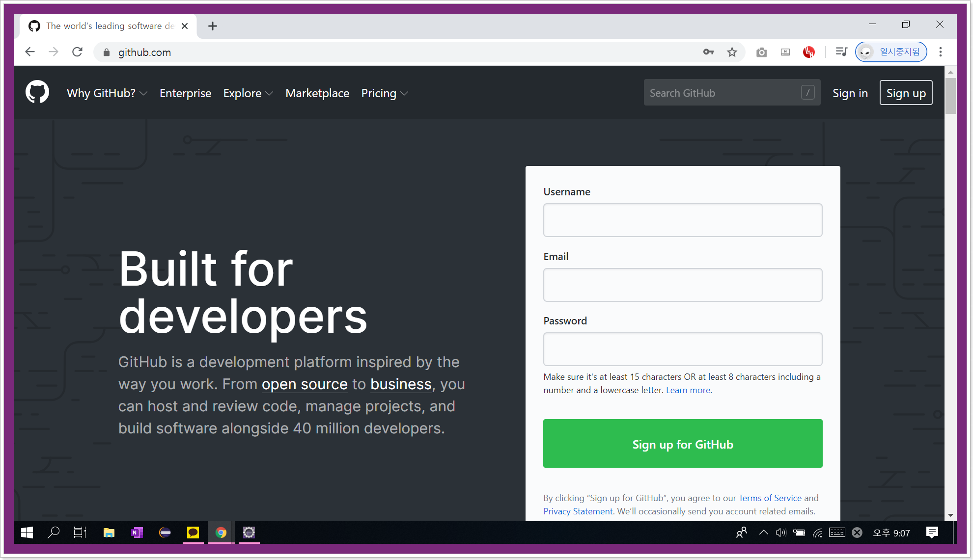Click the site lock icon in the address bar
Image resolution: width=973 pixels, height=560 pixels.
pyautogui.click(x=107, y=53)
